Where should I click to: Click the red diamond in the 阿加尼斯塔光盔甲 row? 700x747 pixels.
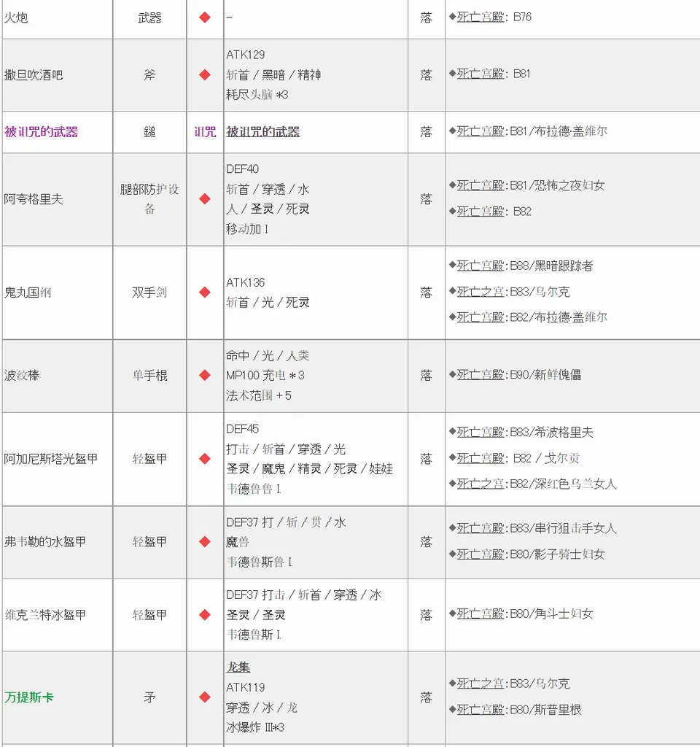point(205,459)
